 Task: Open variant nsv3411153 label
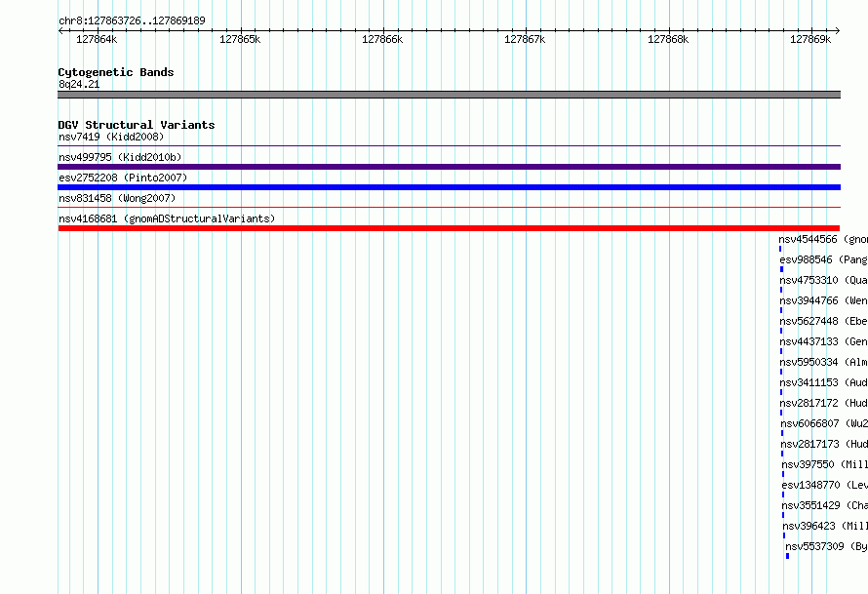pos(824,382)
